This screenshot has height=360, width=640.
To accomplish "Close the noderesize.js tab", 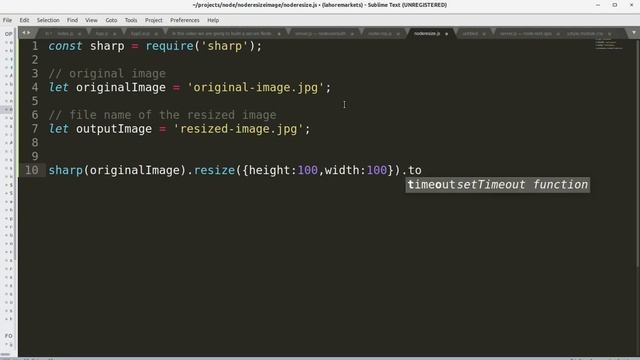I will click(447, 34).
